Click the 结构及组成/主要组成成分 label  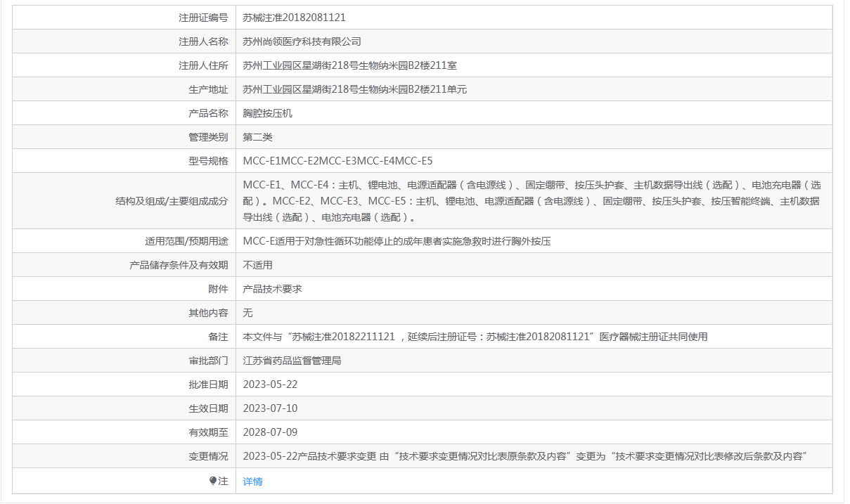[172, 201]
